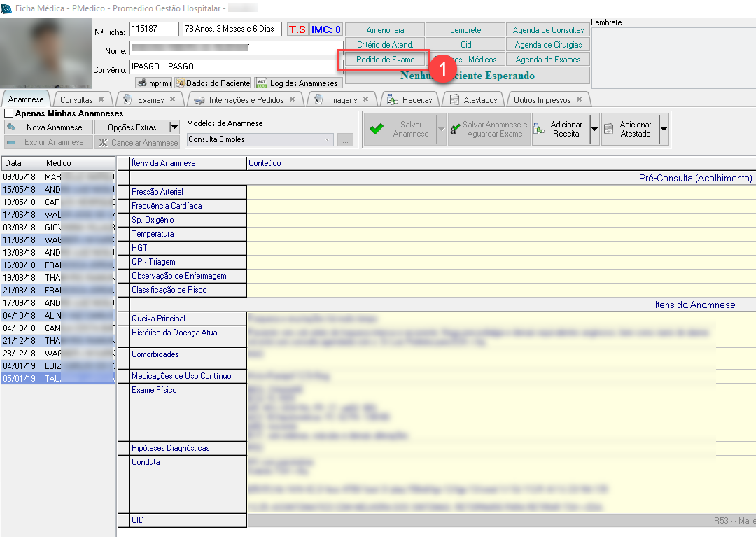756x537 pixels.
Task: Expand the Adicionar Receita dropdown arrow
Action: (594, 130)
